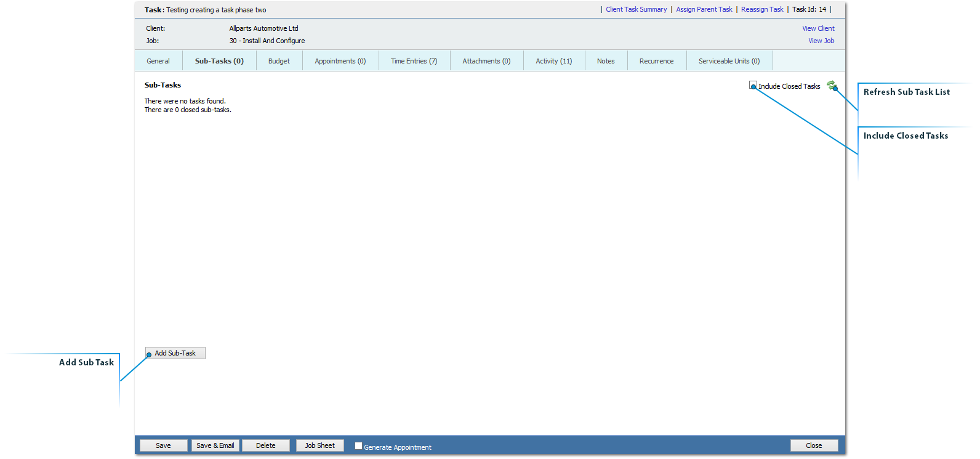The width and height of the screenshot is (980, 459).
Task: Follow the Reassign Task link
Action: tap(762, 9)
